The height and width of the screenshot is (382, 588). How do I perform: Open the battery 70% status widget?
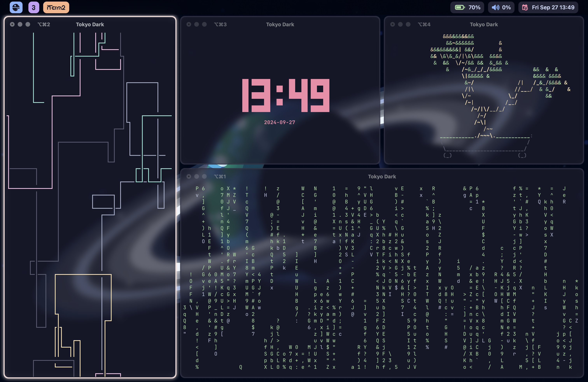(467, 7)
